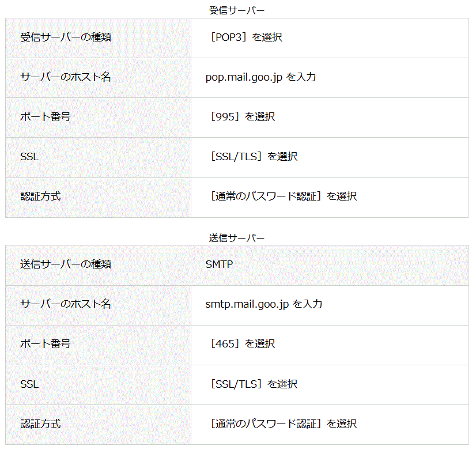Click the smtp.mail.goo.jp host name text
476x450 pixels.
(x=247, y=304)
